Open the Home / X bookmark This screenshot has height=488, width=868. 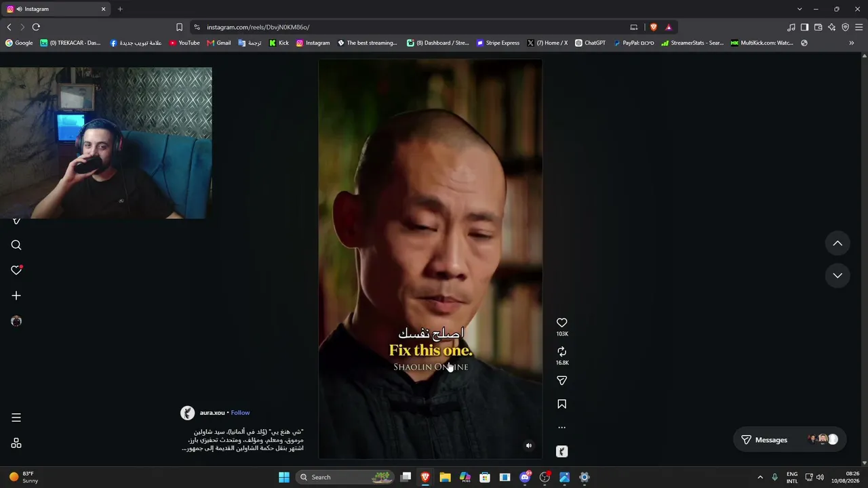click(x=547, y=43)
